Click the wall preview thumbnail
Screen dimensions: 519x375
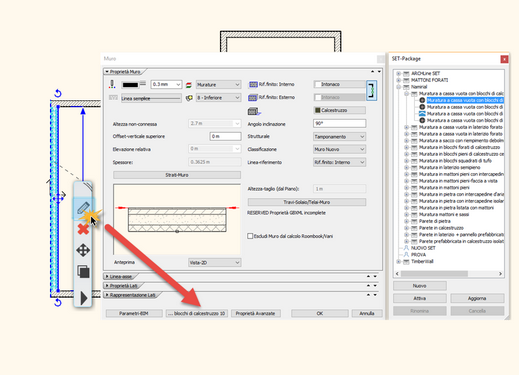tap(177, 219)
